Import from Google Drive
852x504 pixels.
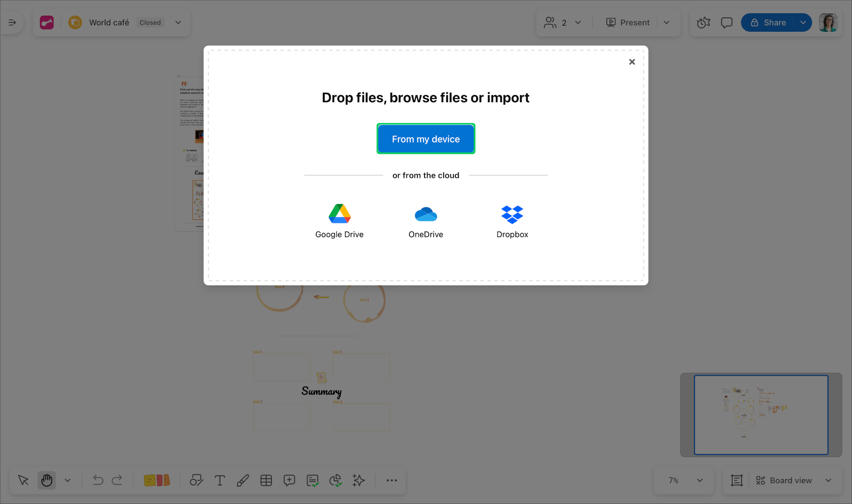[339, 221]
